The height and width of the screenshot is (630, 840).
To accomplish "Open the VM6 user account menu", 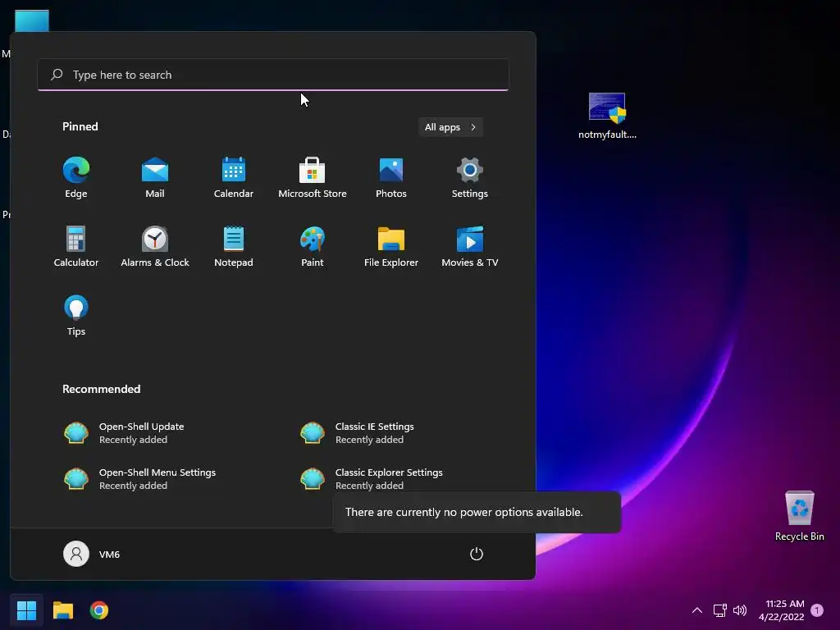I will pos(92,554).
